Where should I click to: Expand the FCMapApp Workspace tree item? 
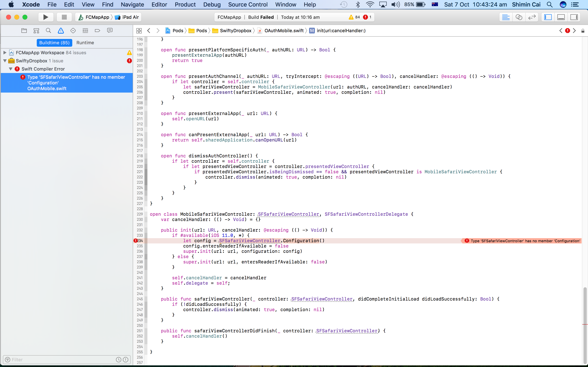pos(4,52)
